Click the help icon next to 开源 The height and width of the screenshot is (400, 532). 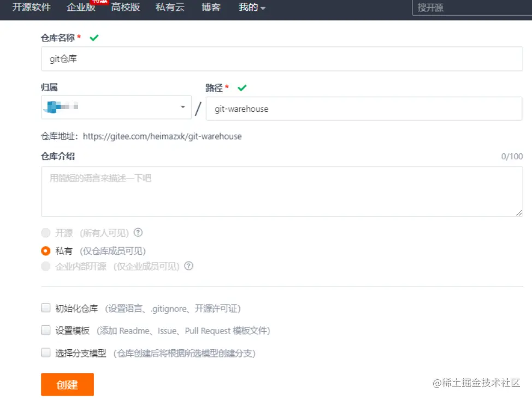click(138, 232)
